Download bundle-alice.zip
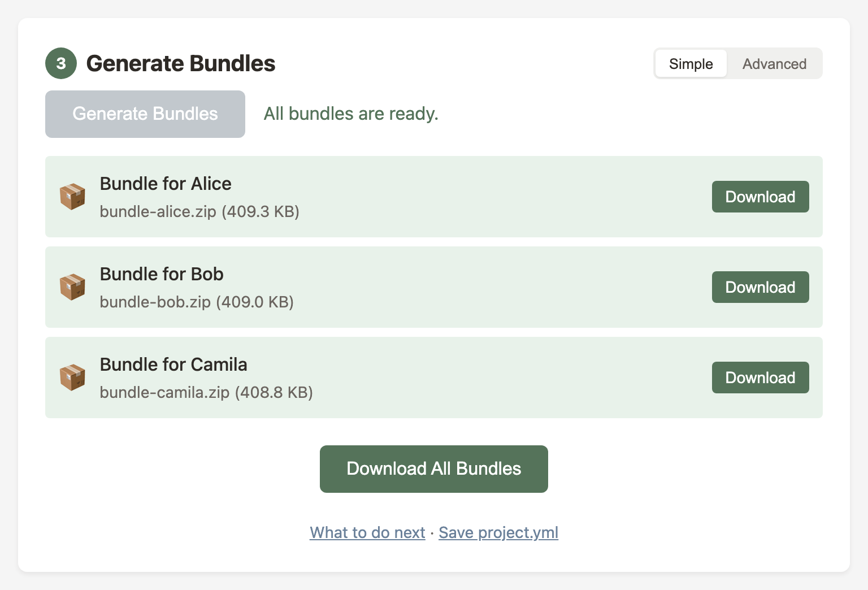868x590 pixels. pos(760,197)
